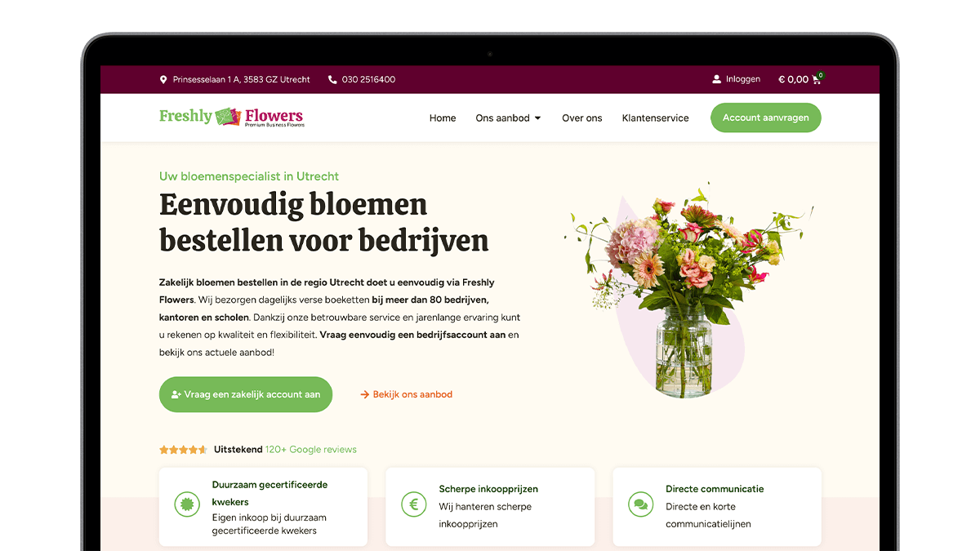Follow the Bekijk ons aanbod link

(407, 394)
